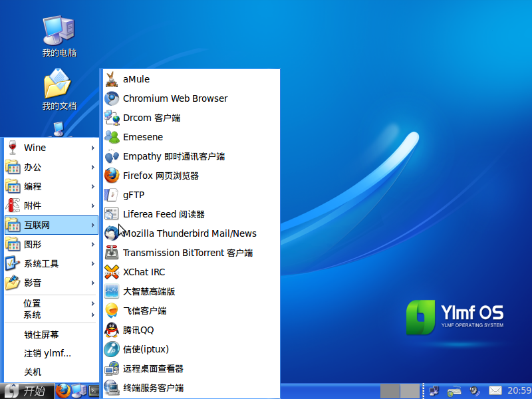Expand the 附件 submenu arrow
Screen dimensions: 532x399
click(92, 206)
